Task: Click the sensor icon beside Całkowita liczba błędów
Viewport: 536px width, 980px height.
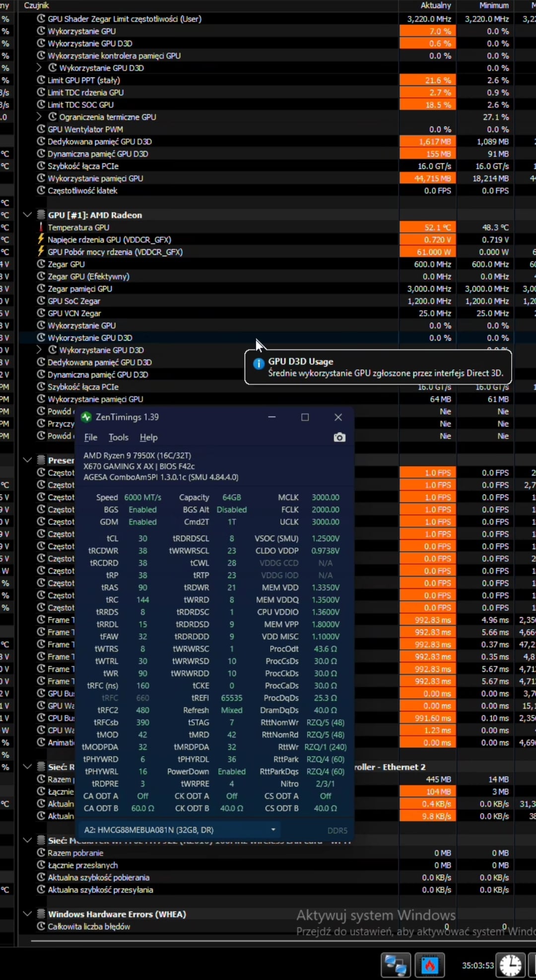Action: coord(41,926)
